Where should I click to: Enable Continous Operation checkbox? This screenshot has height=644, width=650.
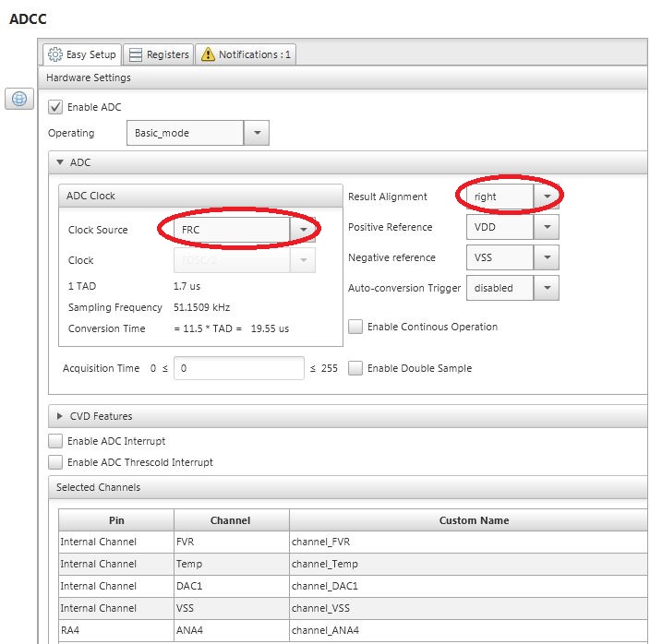point(355,327)
